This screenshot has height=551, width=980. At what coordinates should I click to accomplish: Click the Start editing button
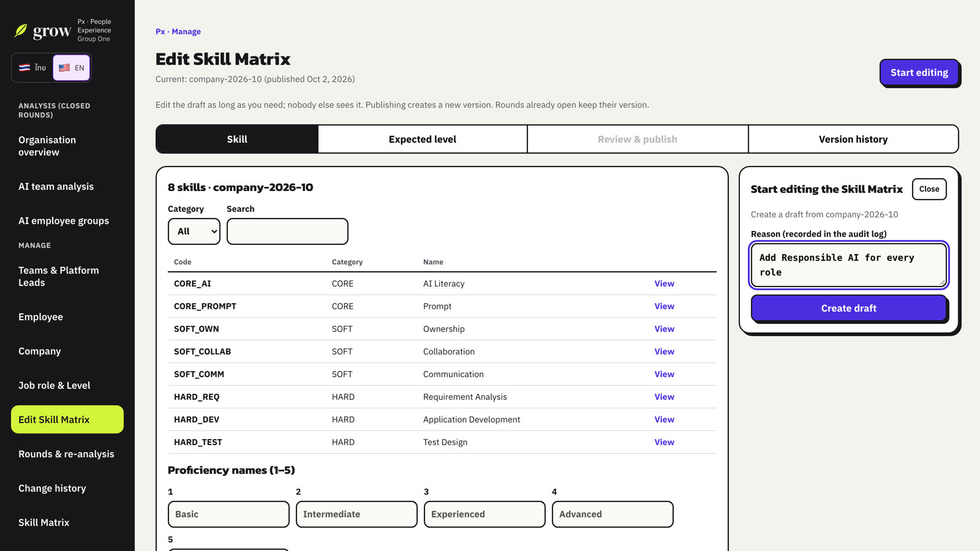coord(919,72)
